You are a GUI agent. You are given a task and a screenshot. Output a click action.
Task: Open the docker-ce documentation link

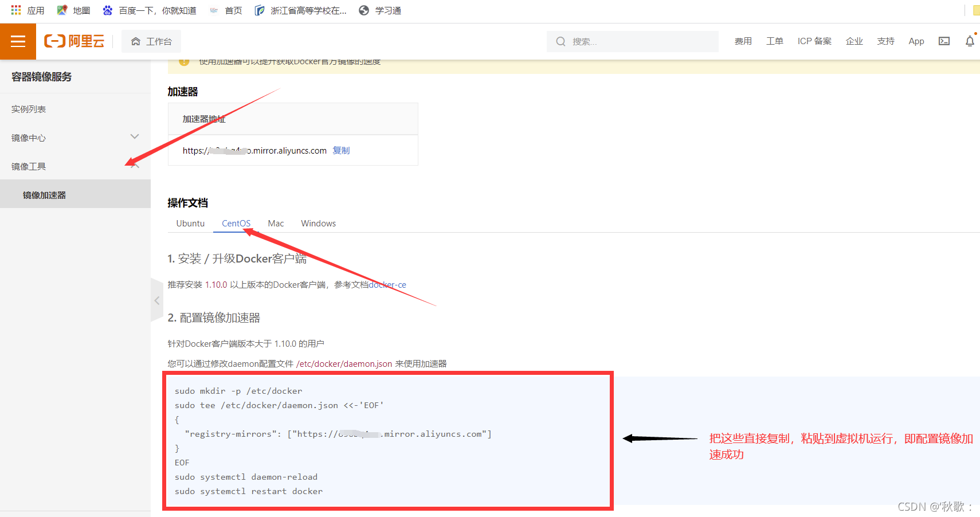tap(387, 285)
